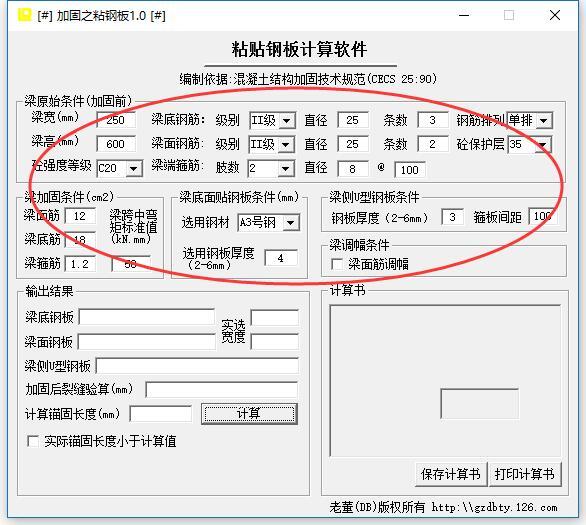Click the 梁底钢筋 条数 field showing 3
Screen dimensions: 586x525
(433, 120)
